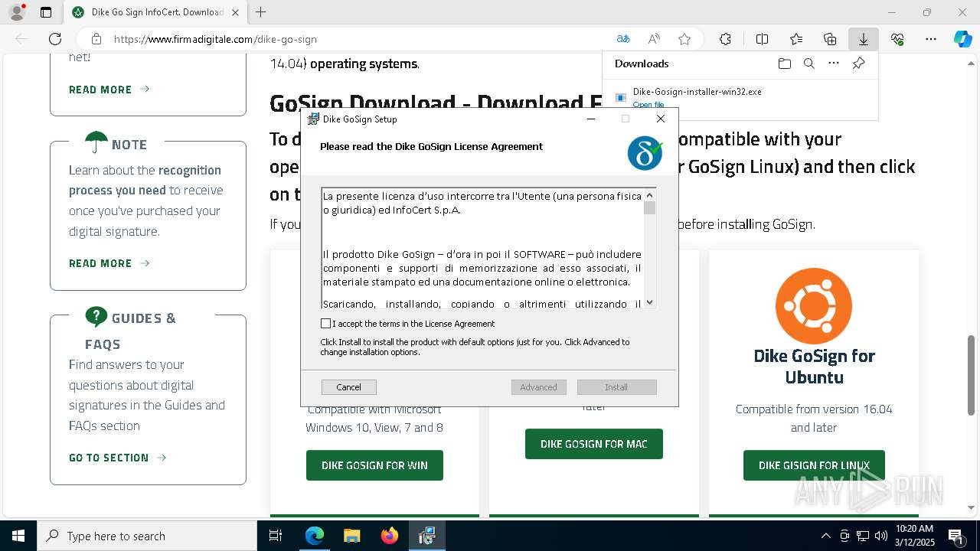Click the address bar URL
980x551 pixels.
click(x=215, y=39)
